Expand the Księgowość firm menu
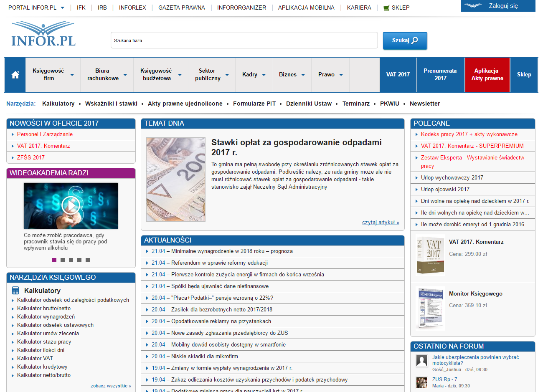This screenshot has width=543, height=392. 53,75
